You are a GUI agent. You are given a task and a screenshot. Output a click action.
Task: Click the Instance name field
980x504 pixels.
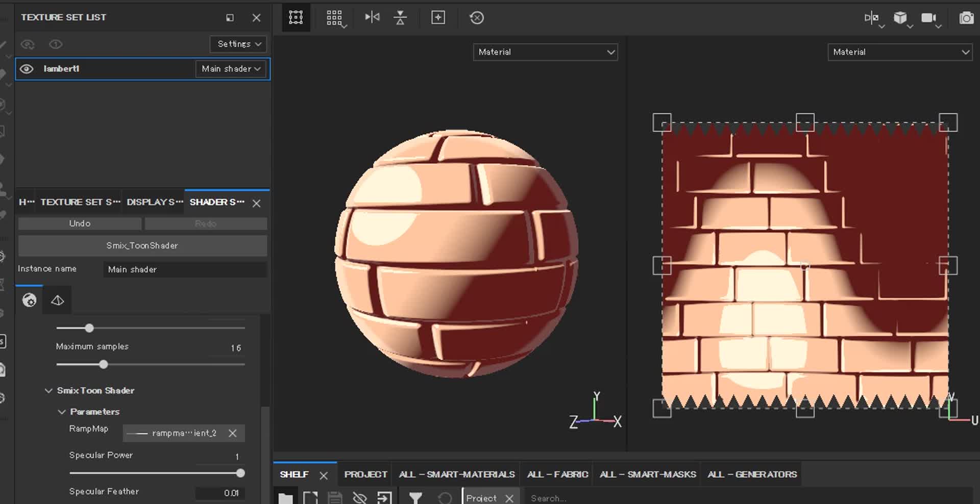point(185,269)
